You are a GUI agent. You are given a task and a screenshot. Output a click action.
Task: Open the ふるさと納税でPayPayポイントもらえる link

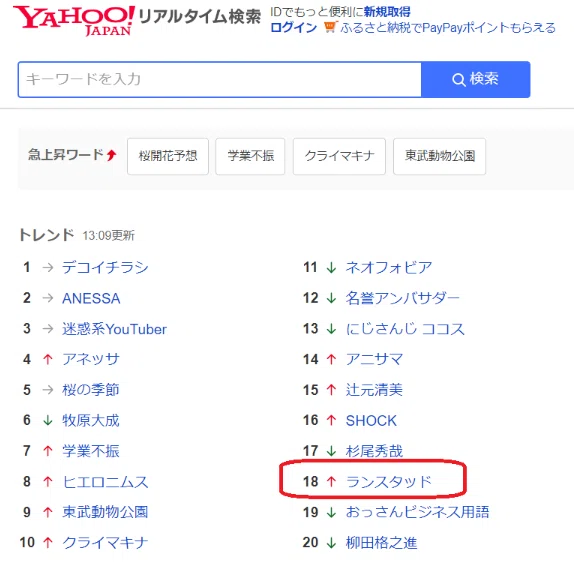pos(448,27)
